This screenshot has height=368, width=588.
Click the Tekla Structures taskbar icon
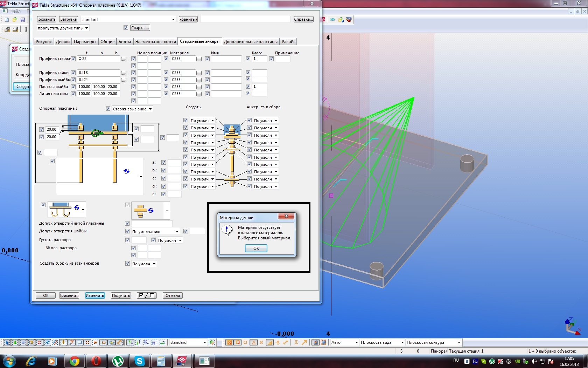tap(182, 361)
